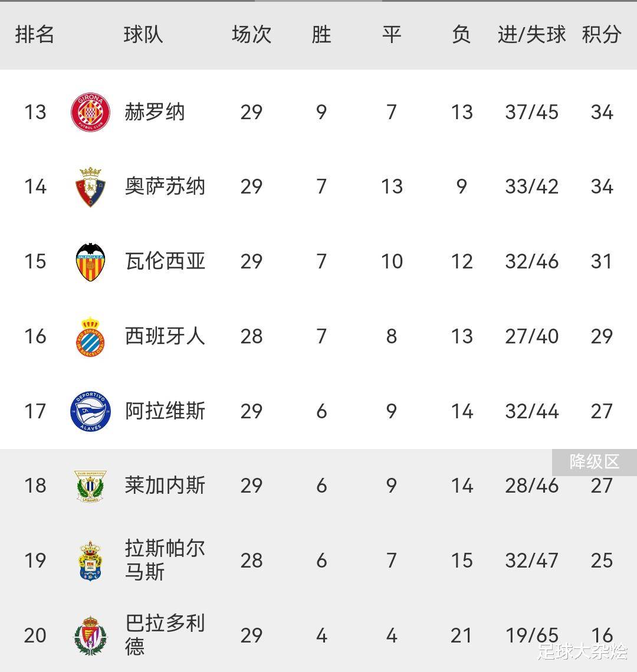This screenshot has width=637, height=672.
Task: Click the 足球大杂烩 watermark text
Action: tap(582, 652)
